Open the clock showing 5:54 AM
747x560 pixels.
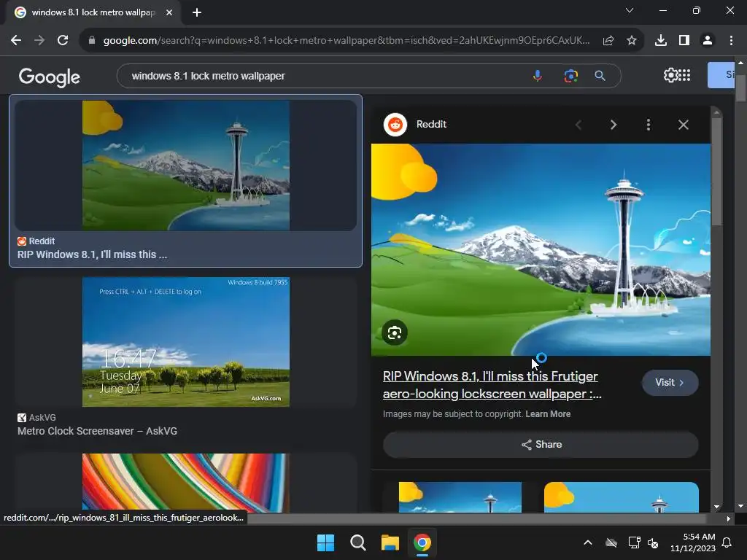click(x=693, y=542)
